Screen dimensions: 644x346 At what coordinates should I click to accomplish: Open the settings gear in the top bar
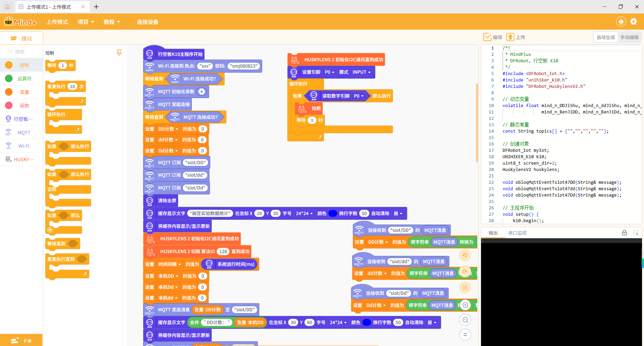pos(634,22)
